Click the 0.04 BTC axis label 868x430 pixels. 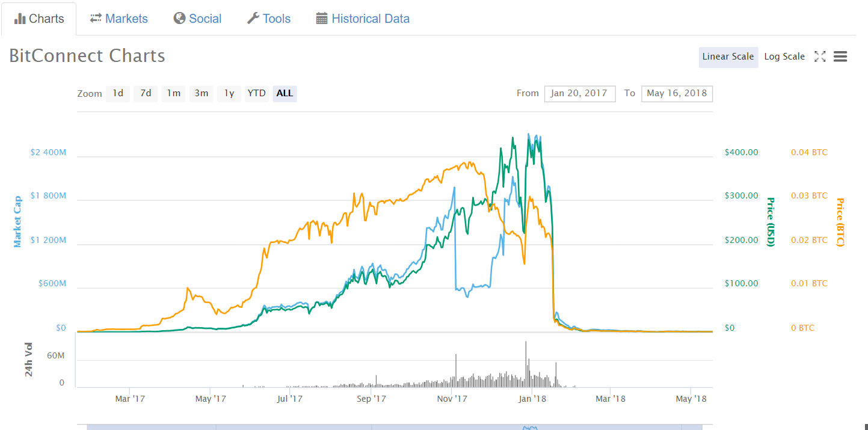[x=809, y=152]
